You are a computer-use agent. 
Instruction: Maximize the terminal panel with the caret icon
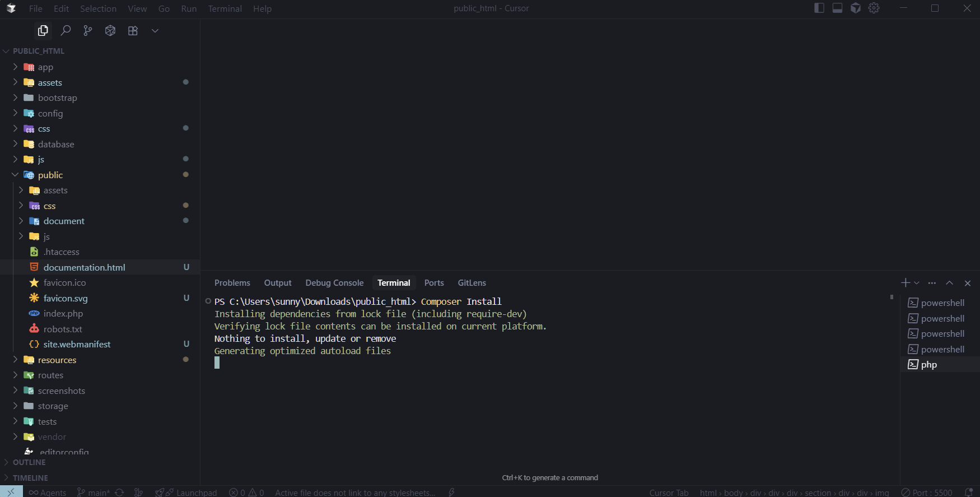coord(950,283)
